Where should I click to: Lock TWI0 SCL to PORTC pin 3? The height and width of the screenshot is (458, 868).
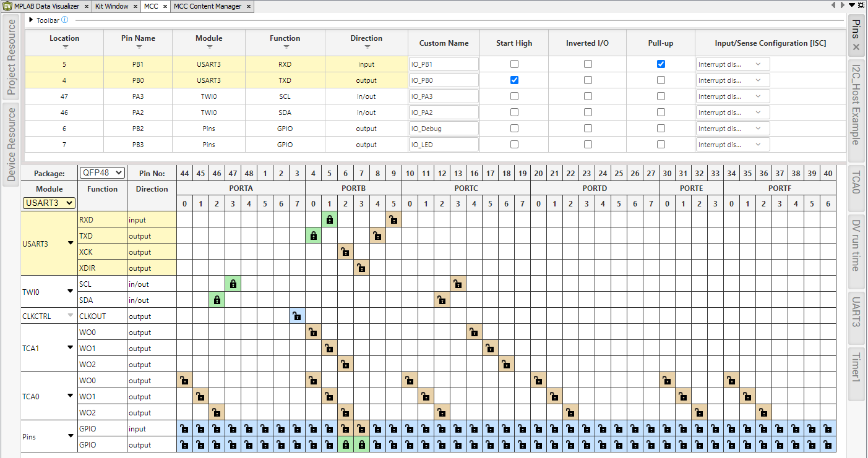click(x=458, y=284)
